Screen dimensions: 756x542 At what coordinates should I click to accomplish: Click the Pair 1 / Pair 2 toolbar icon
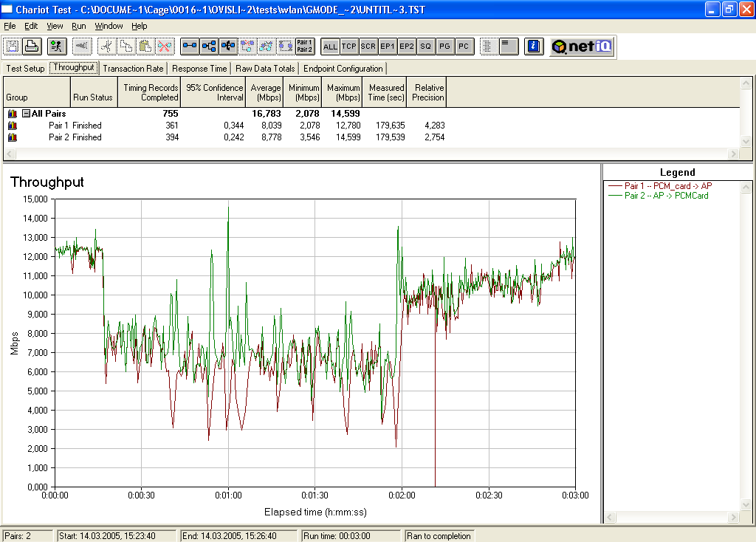click(304, 47)
